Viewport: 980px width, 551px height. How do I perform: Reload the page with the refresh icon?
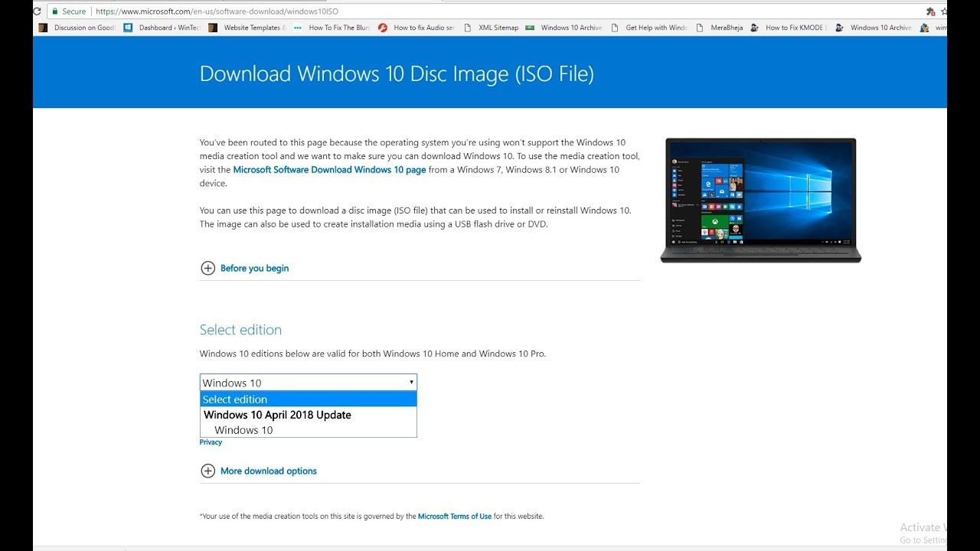click(37, 11)
